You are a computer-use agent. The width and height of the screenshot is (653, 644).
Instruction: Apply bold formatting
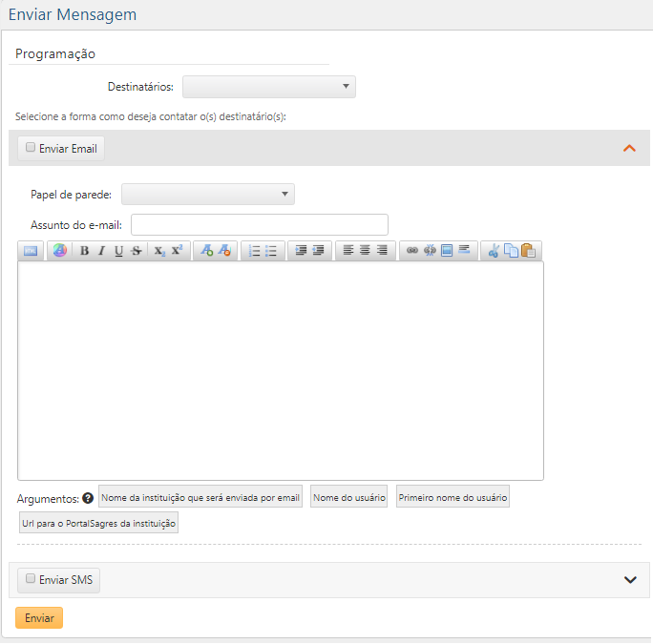[84, 251]
